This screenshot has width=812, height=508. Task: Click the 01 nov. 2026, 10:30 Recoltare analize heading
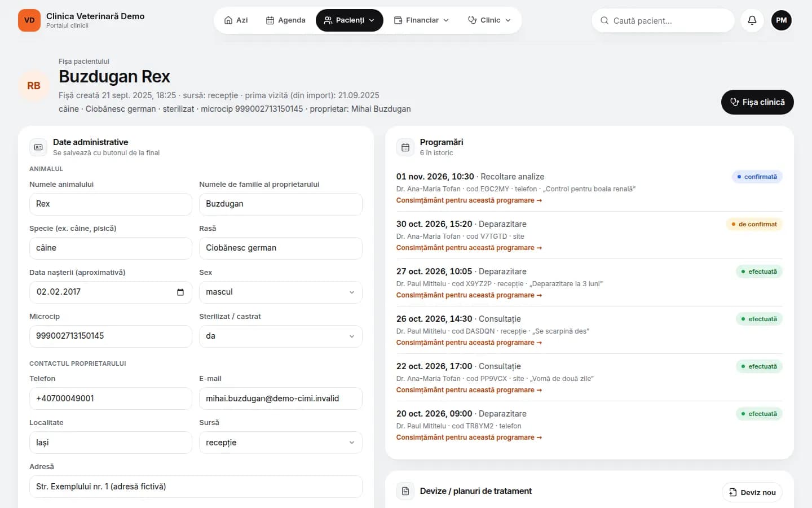tap(470, 177)
